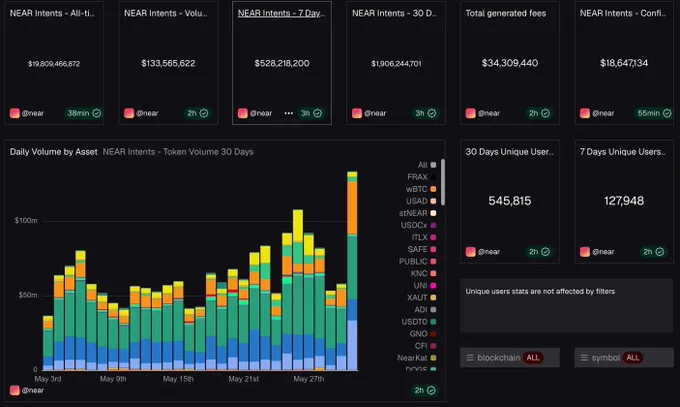This screenshot has width=680, height=407.
Task: Open the NEAR Intents - 7 Day.. title
Action: tap(281, 13)
